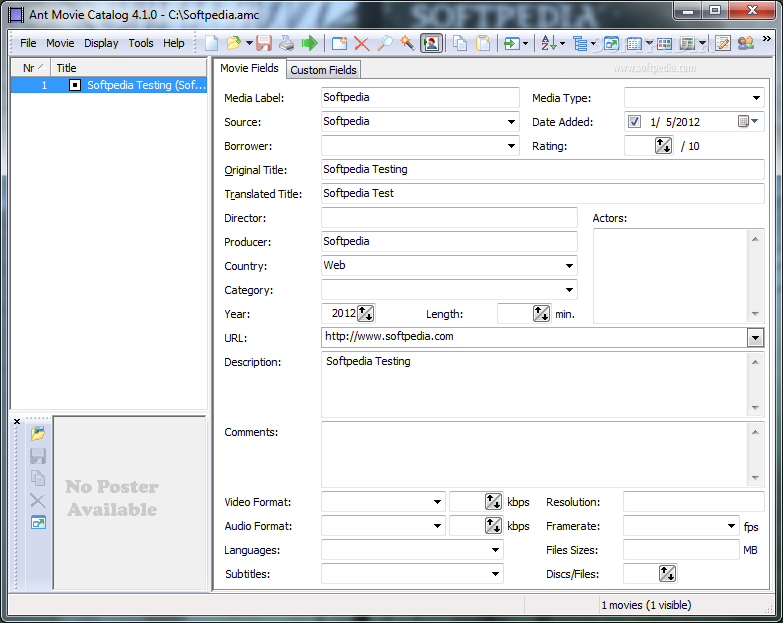Click the Open catalog folder icon
Image resolution: width=783 pixels, height=623 pixels.
[x=233, y=43]
